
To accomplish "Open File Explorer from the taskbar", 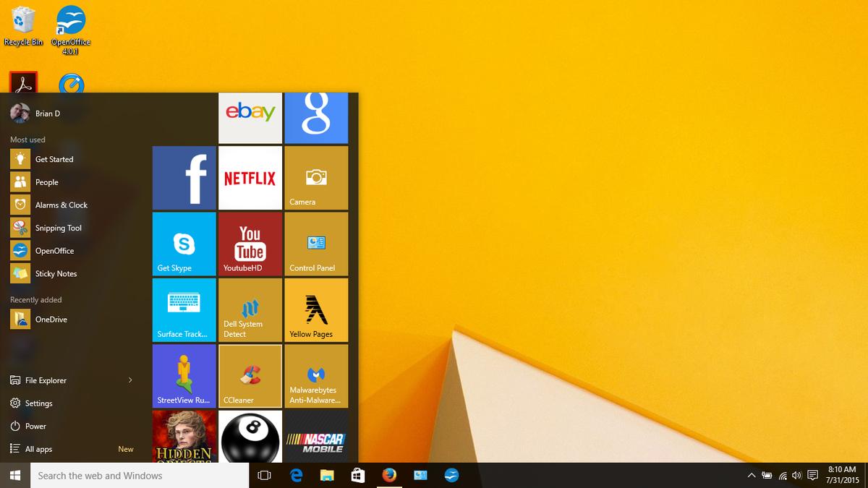I will coord(327,475).
